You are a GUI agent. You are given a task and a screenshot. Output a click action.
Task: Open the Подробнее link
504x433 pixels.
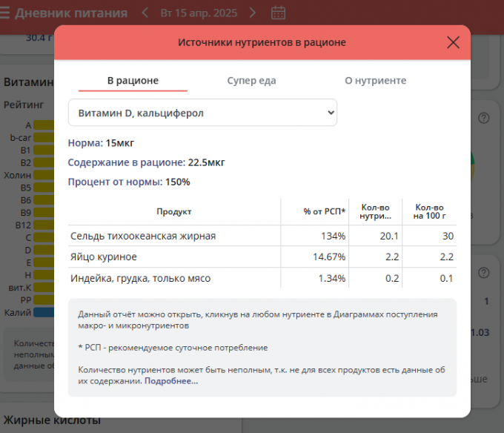coord(171,381)
